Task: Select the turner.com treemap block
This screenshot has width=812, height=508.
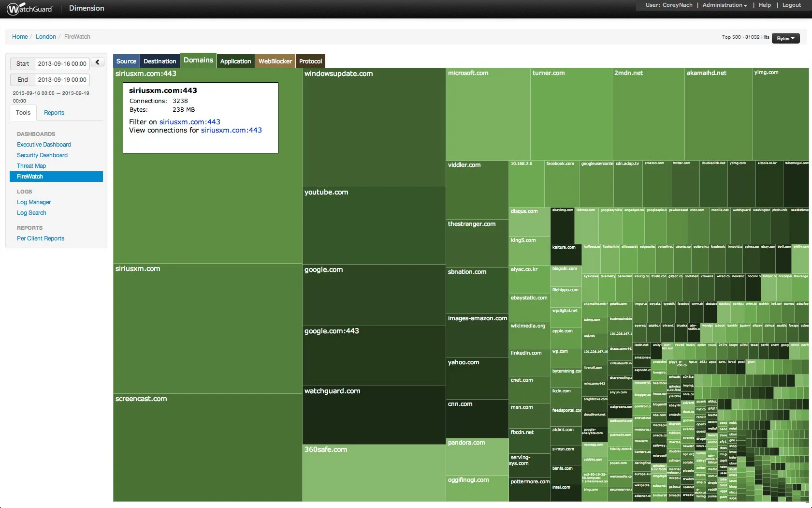Action: click(571, 114)
